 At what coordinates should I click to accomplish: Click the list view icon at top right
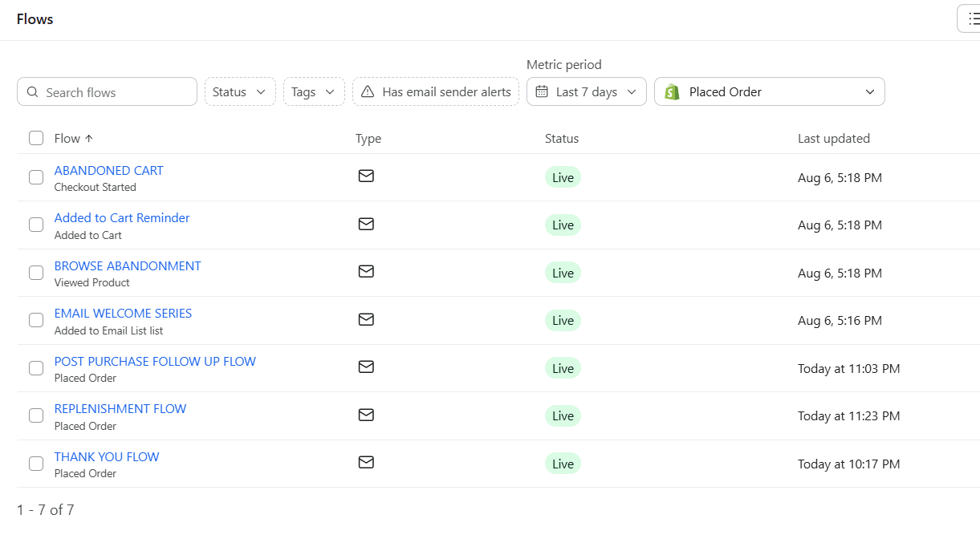[x=974, y=18]
